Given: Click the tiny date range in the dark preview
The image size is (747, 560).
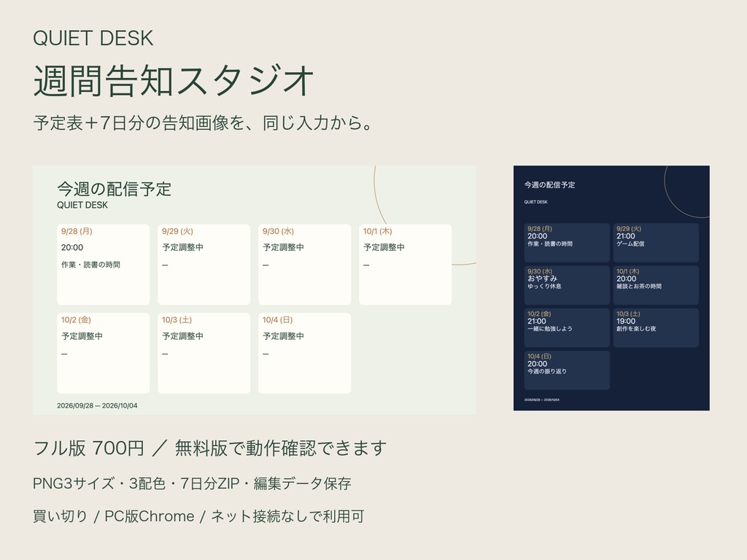Looking at the screenshot, I should point(542,400).
